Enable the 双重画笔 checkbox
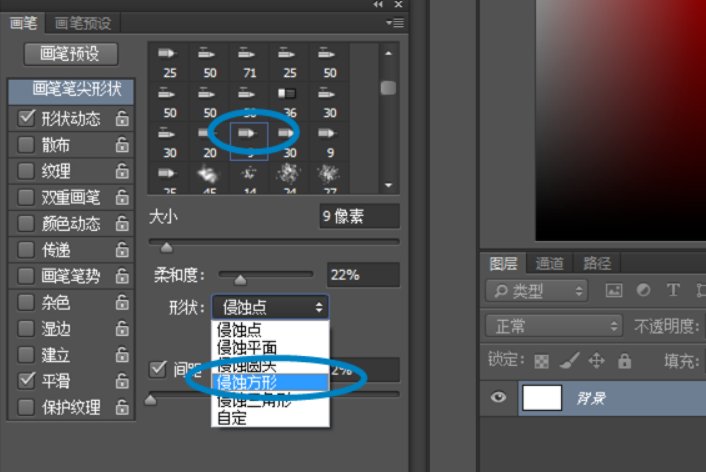This screenshot has width=706, height=472. [x=26, y=197]
